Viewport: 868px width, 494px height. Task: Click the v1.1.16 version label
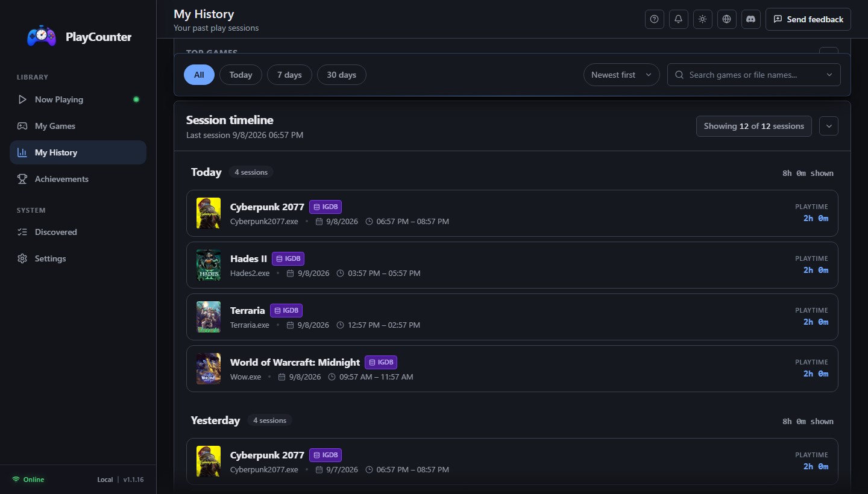click(133, 480)
